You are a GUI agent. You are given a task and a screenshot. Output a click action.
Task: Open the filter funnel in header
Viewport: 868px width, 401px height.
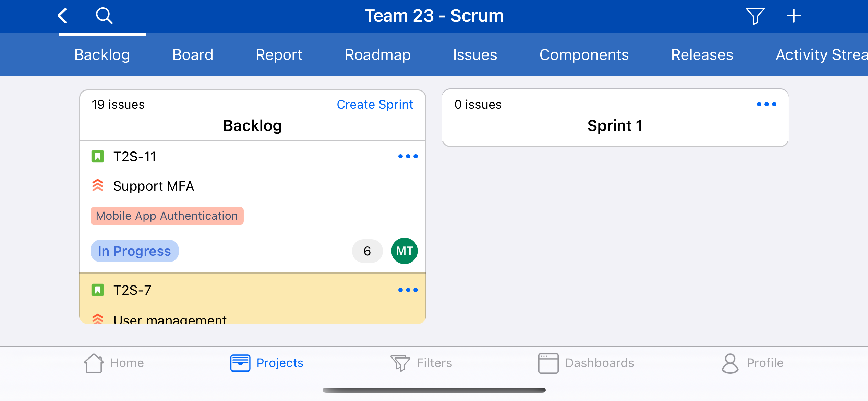coord(755,16)
